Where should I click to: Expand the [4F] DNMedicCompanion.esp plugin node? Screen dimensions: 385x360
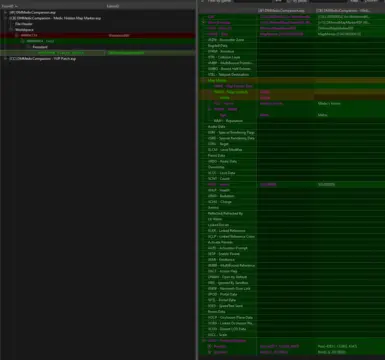pos(5,12)
